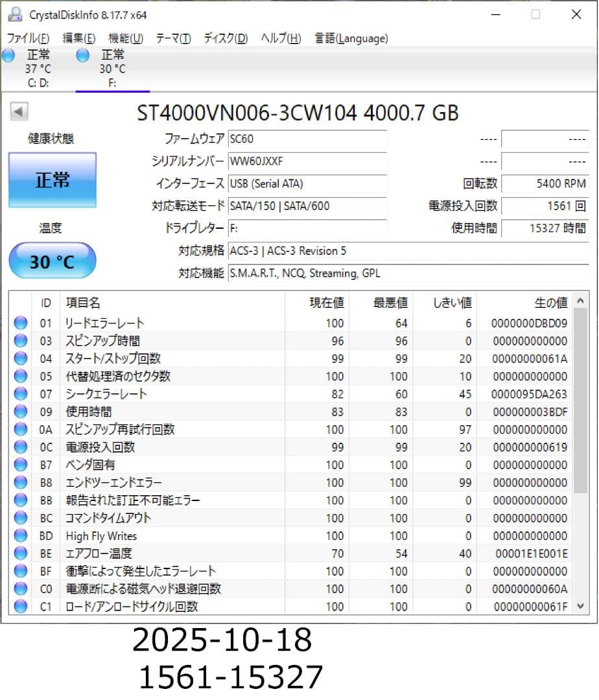Open the ファイル(F) menu
The image size is (599, 700).
pos(26,38)
